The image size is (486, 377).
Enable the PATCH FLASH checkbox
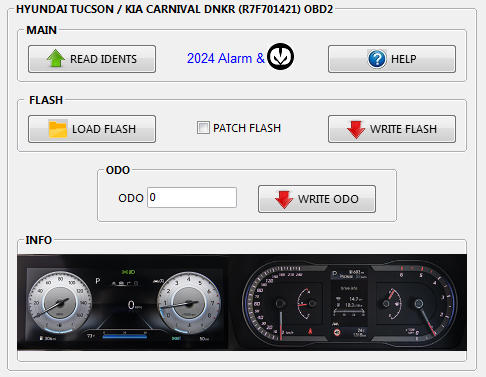(203, 128)
